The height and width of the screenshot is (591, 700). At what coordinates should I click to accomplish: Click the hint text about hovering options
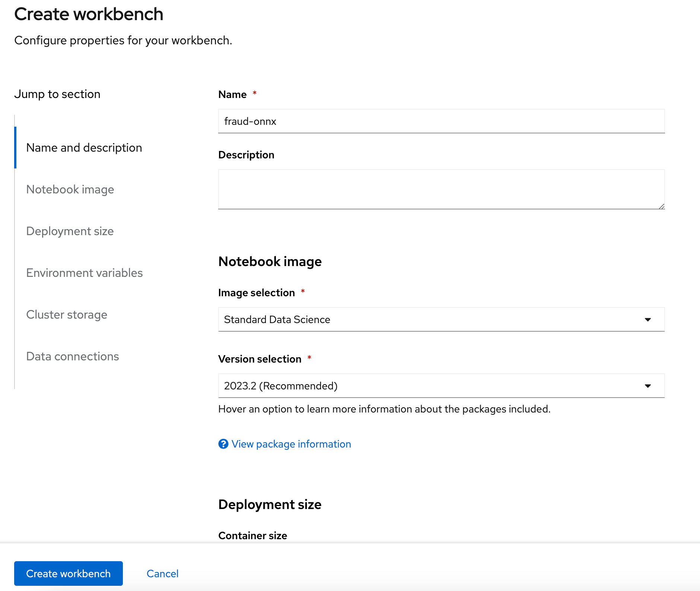pos(384,409)
